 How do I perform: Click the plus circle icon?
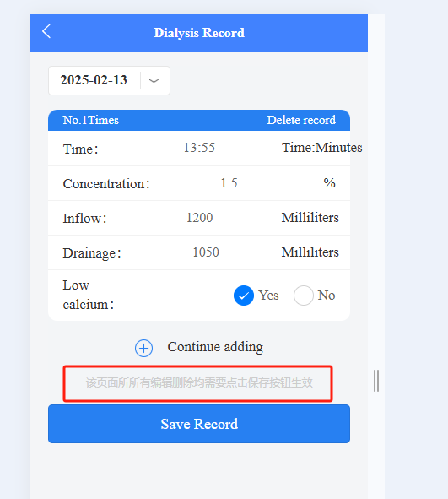(143, 348)
